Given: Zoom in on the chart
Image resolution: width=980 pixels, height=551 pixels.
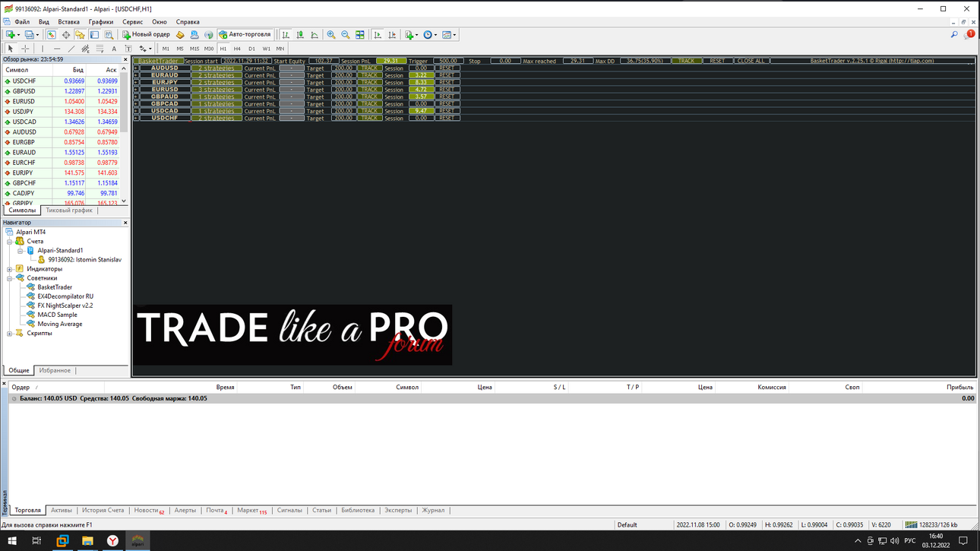Looking at the screenshot, I should [x=331, y=35].
